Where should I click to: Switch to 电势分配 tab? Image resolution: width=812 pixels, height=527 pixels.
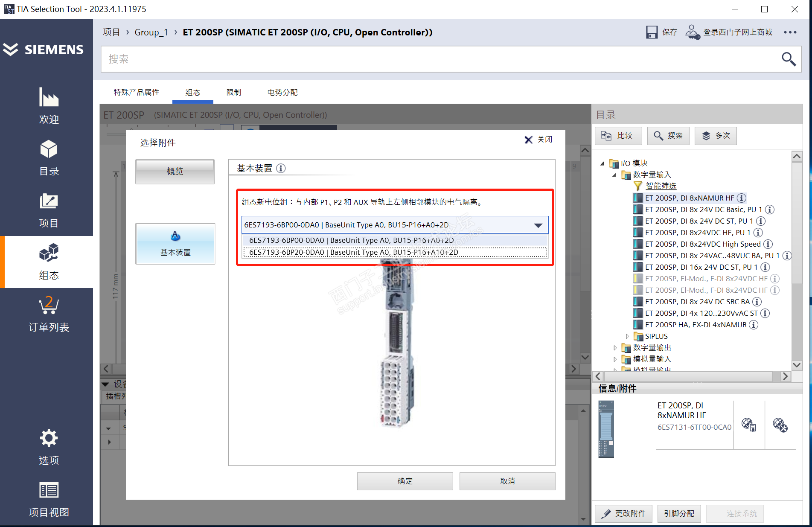click(282, 92)
